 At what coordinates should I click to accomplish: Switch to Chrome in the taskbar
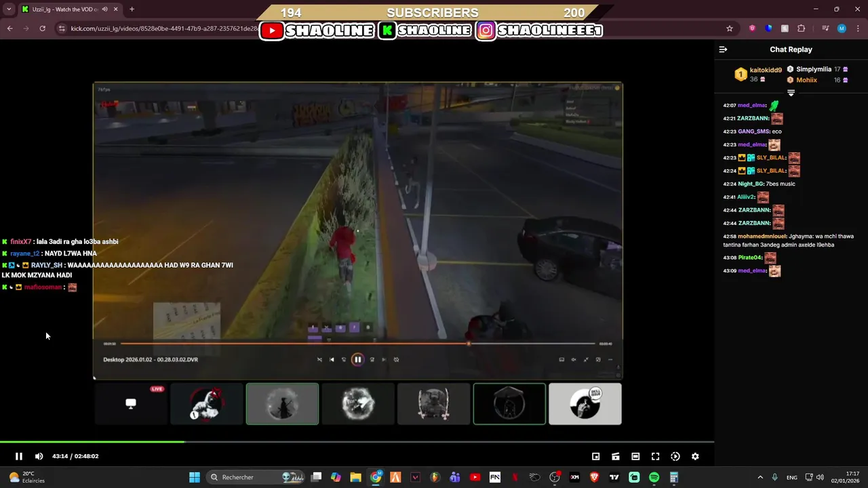click(376, 477)
